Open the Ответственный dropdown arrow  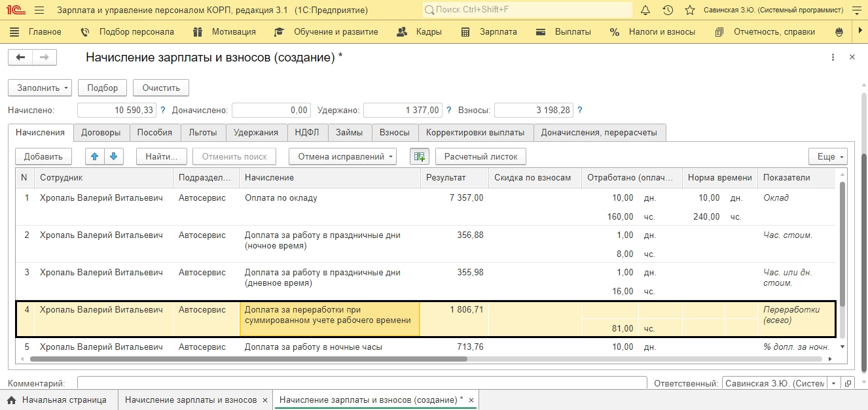(834, 383)
